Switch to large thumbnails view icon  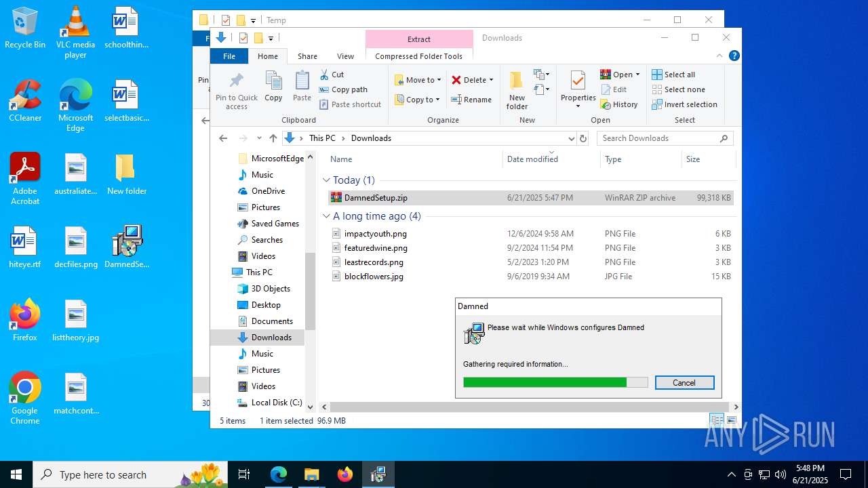[731, 420]
